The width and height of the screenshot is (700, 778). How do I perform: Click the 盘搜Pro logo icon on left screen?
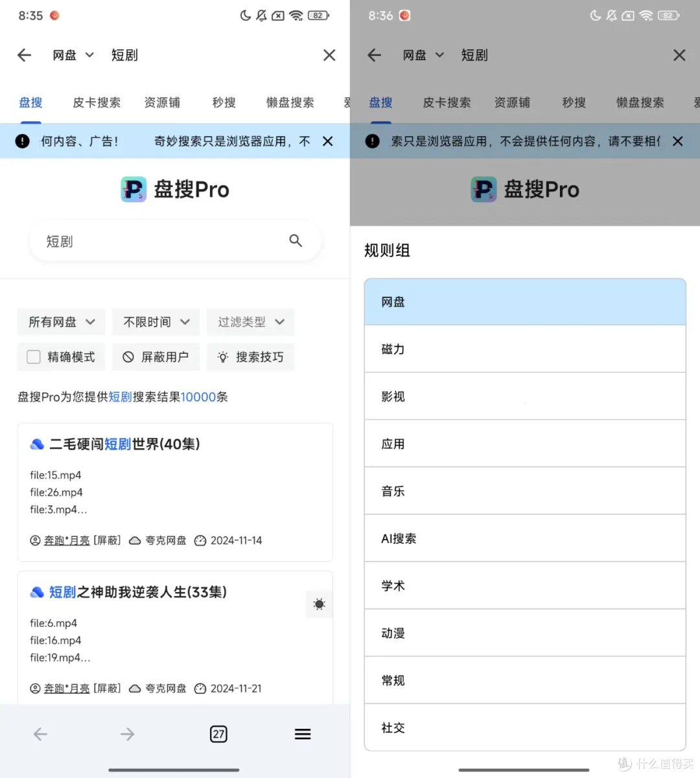(x=134, y=189)
